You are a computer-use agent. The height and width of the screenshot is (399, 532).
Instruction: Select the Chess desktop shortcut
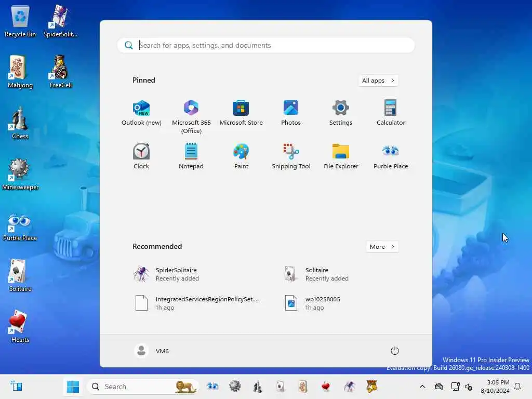pyautogui.click(x=20, y=123)
